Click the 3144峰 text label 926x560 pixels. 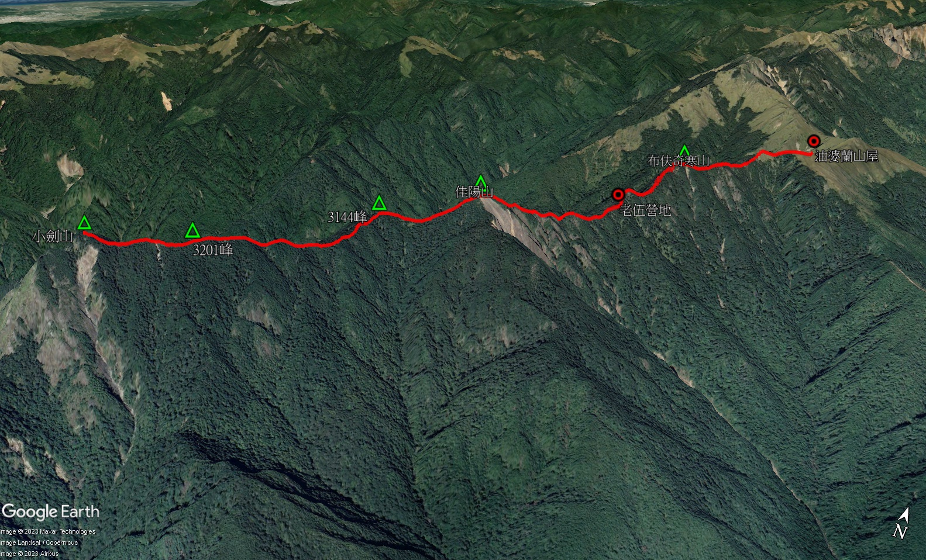[347, 217]
